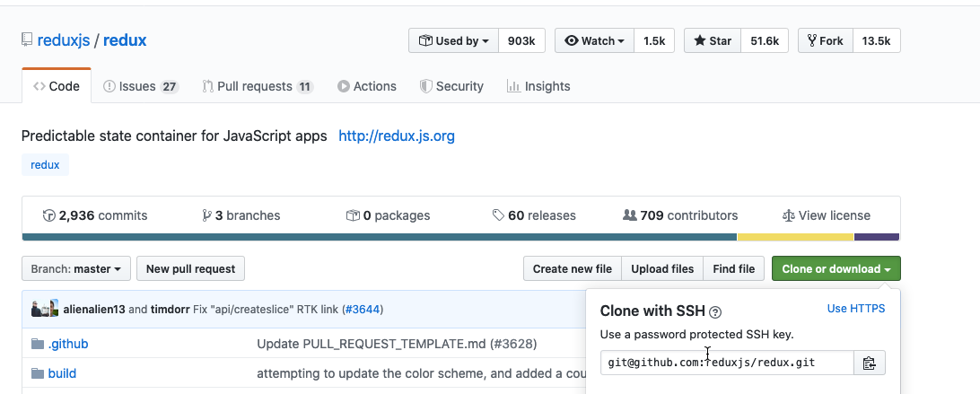Open the Security tab

tap(451, 86)
